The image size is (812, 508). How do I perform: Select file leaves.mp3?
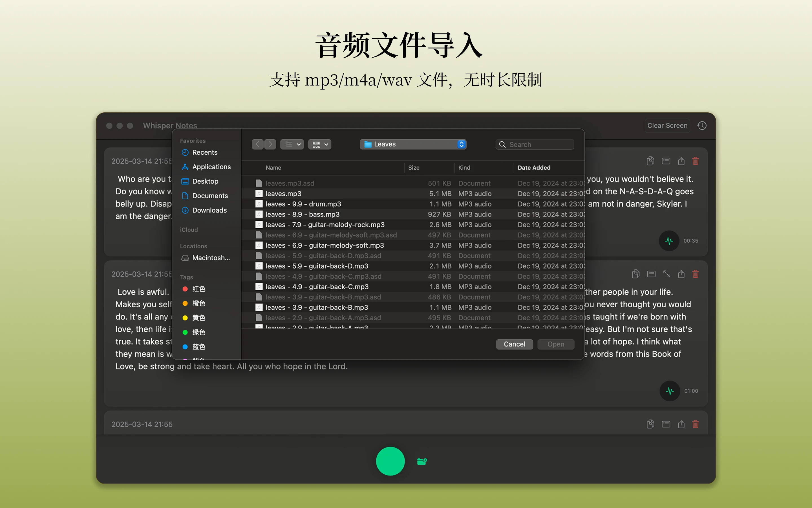point(413,194)
